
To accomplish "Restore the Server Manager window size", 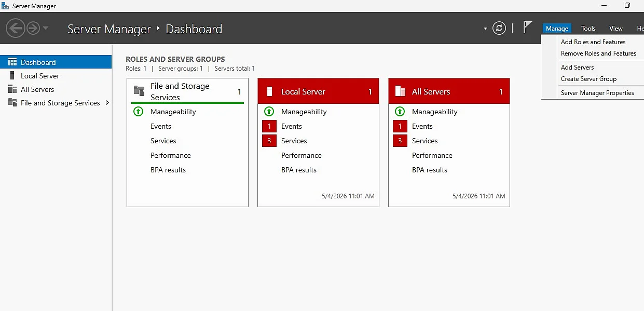I will pos(627,6).
